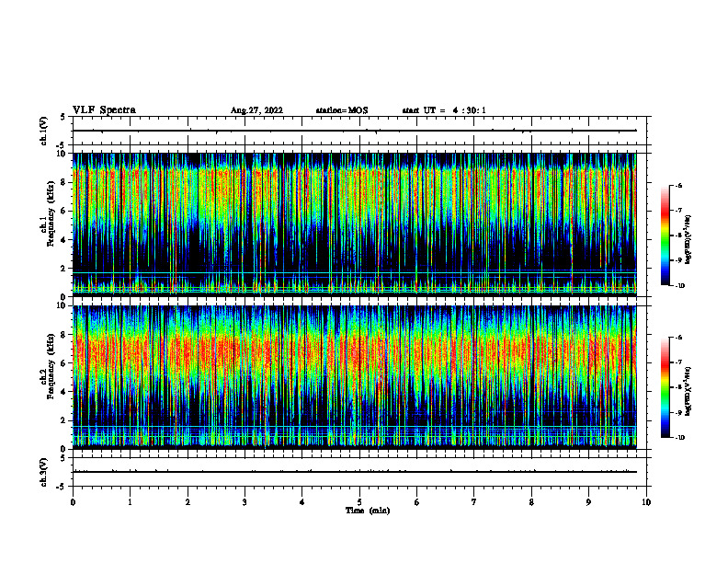Click the ch.1 voltage waveform trace
Image resolution: width=728 pixels, height=563 pixels.
[x=354, y=131]
